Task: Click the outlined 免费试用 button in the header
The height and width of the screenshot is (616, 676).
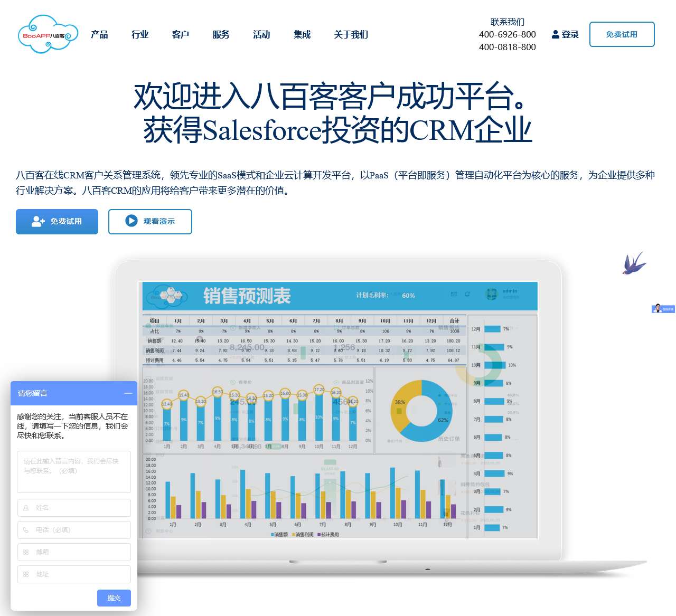Action: pyautogui.click(x=622, y=34)
